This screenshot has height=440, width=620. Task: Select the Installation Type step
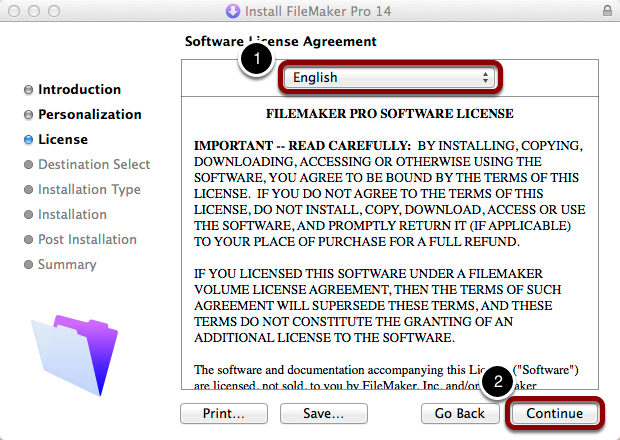click(x=89, y=189)
